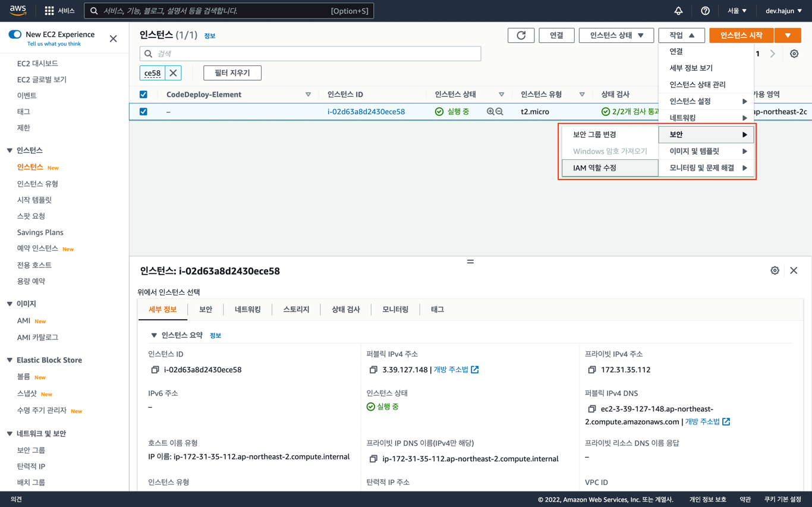Close the New EC2 Experience sidebar
812x507 pixels.
(x=114, y=39)
